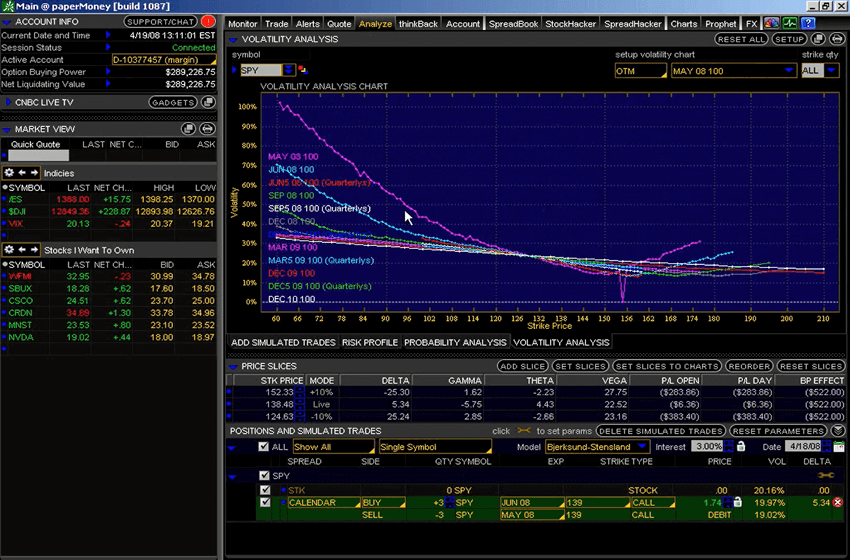This screenshot has width=850, height=560.
Task: Click the Active Account number field
Action: pos(163,60)
